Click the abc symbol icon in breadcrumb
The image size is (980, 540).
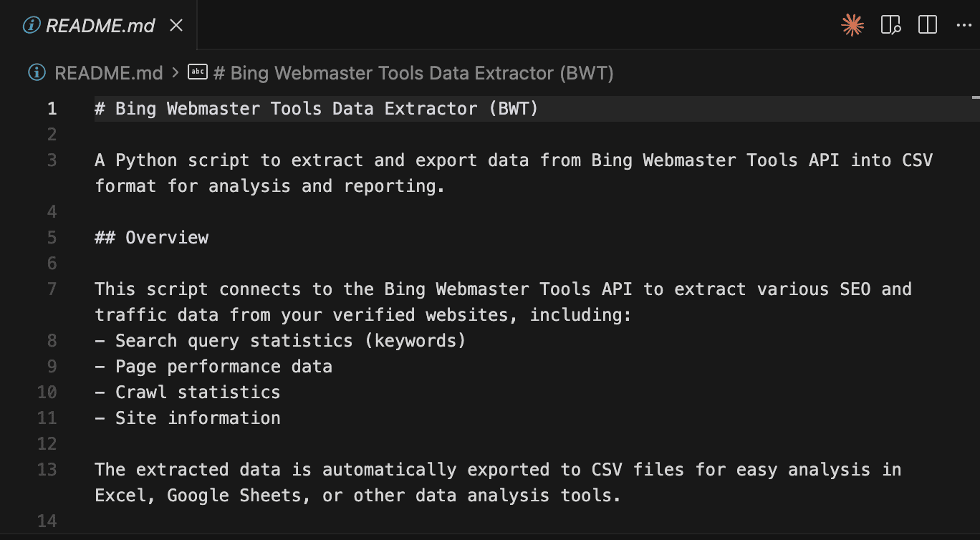(198, 72)
